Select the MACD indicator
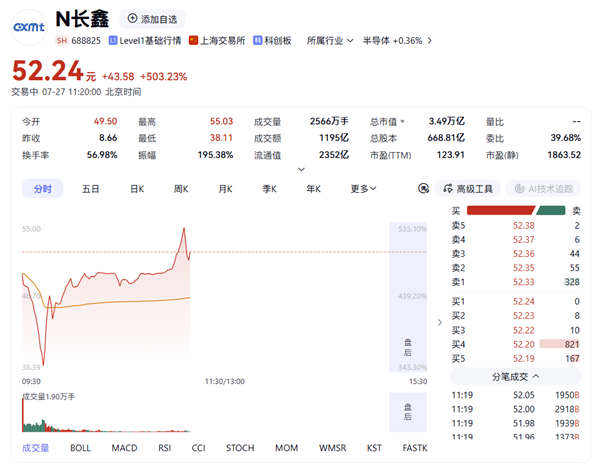Image resolution: width=600 pixels, height=468 pixels. pos(124,448)
